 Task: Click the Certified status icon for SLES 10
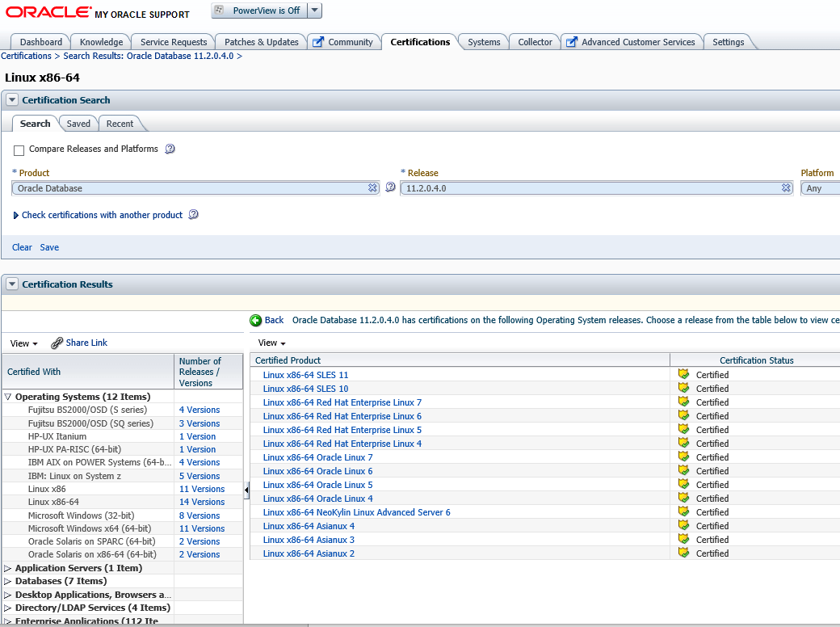[683, 388]
